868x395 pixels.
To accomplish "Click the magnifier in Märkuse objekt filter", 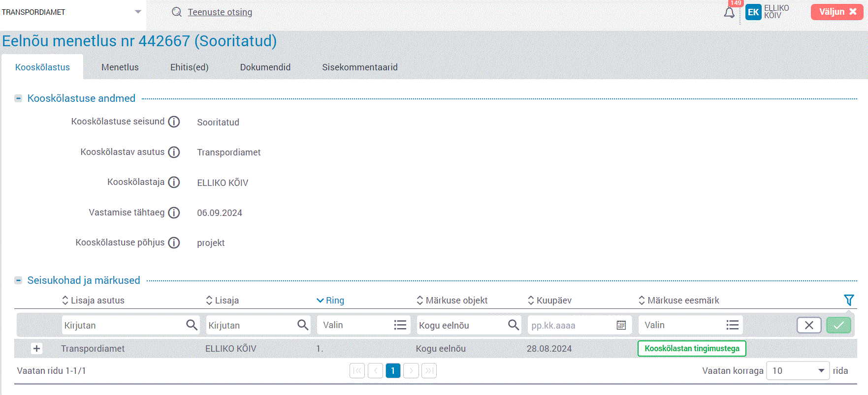I will click(513, 325).
